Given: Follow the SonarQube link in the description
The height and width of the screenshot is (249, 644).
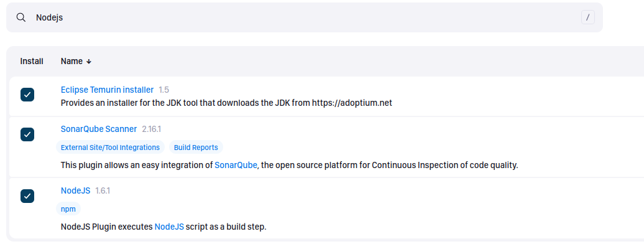Looking at the screenshot, I should point(236,166).
